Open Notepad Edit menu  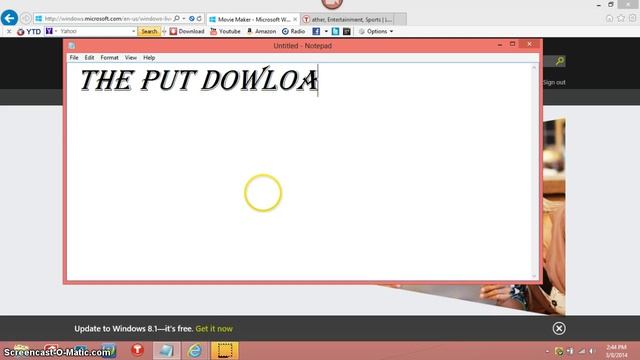tap(89, 58)
